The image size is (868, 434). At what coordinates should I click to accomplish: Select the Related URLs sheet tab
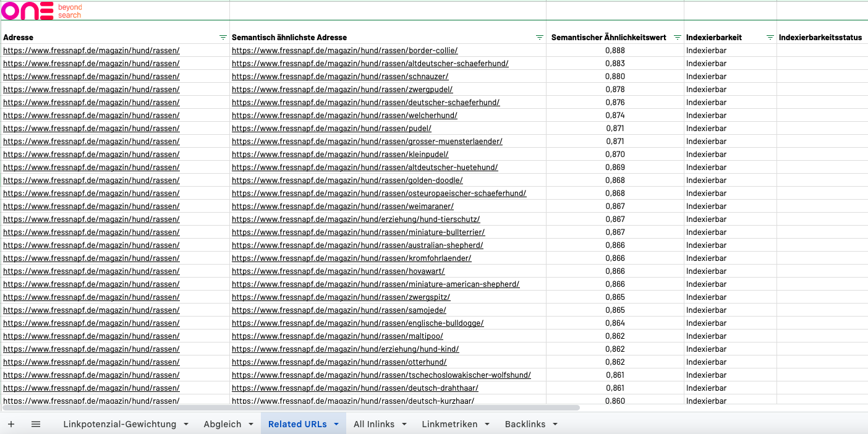[298, 424]
